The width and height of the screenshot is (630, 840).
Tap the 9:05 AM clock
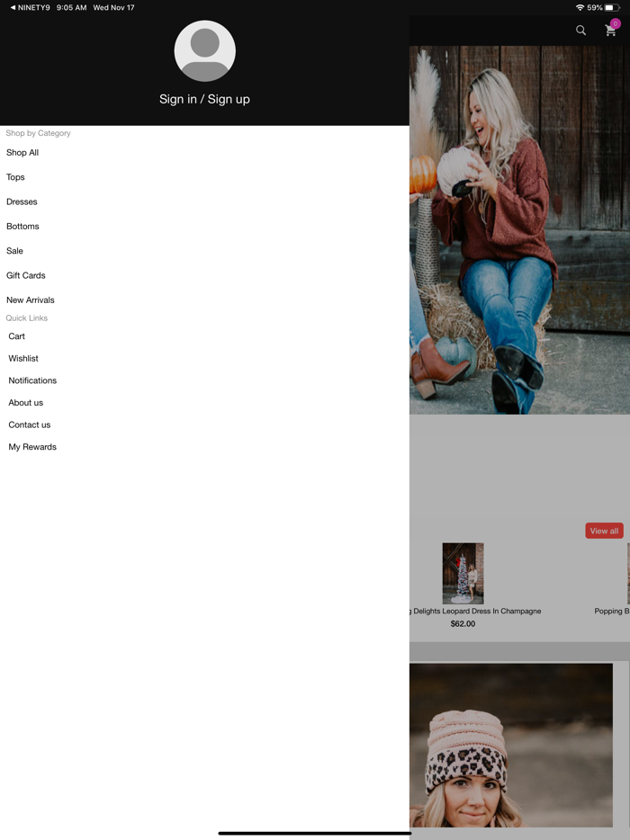[x=71, y=7]
